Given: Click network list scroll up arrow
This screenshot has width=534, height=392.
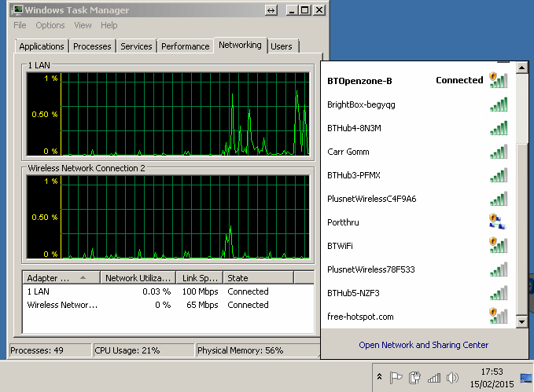Looking at the screenshot, I should pos(521,68).
